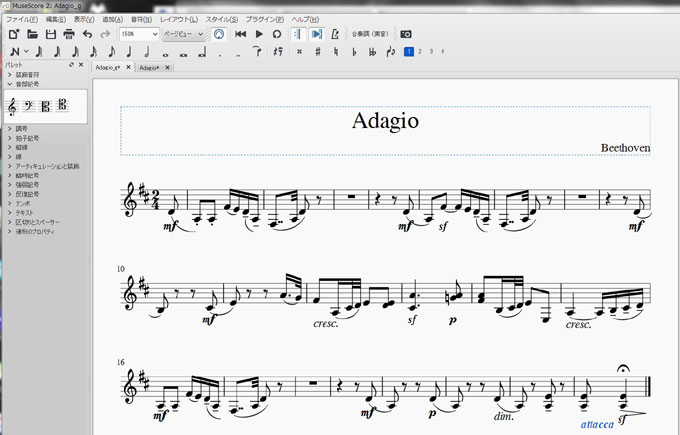Select the bass clef in palette
680x435 pixels.
point(29,107)
